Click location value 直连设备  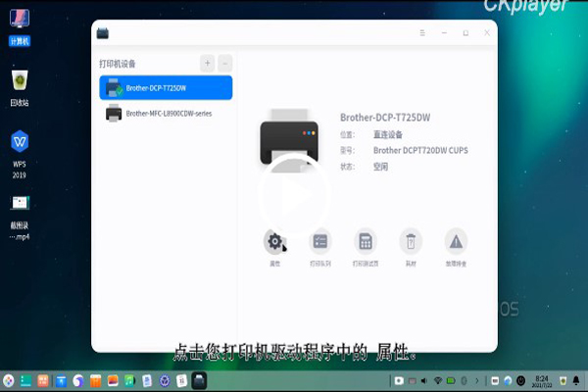coord(388,134)
